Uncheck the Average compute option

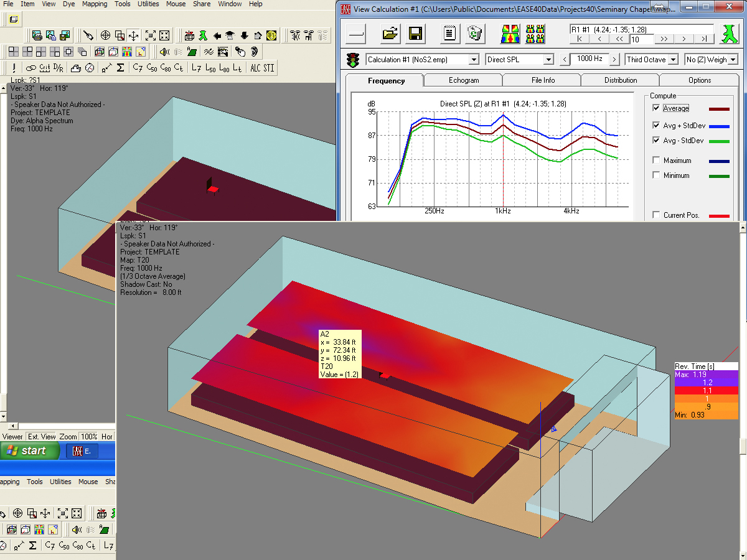[657, 108]
